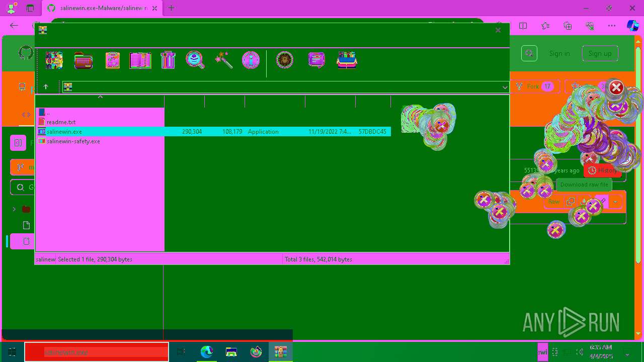Click the WinRAR View book icon
Screen dimensions: 644x362
tap(140, 60)
